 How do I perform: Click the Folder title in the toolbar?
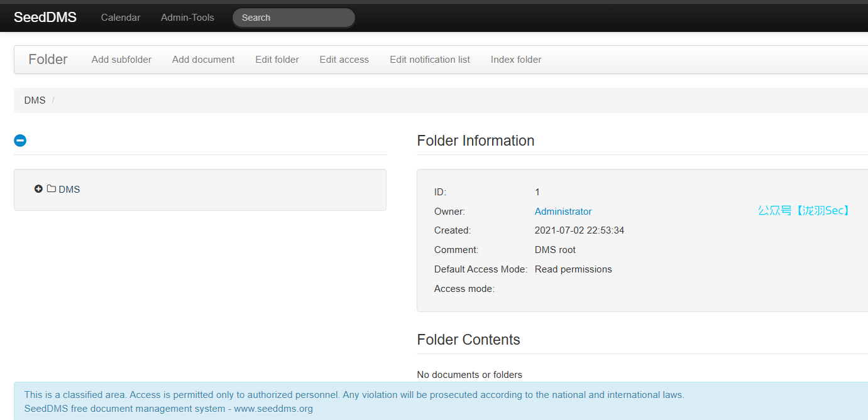(x=48, y=60)
